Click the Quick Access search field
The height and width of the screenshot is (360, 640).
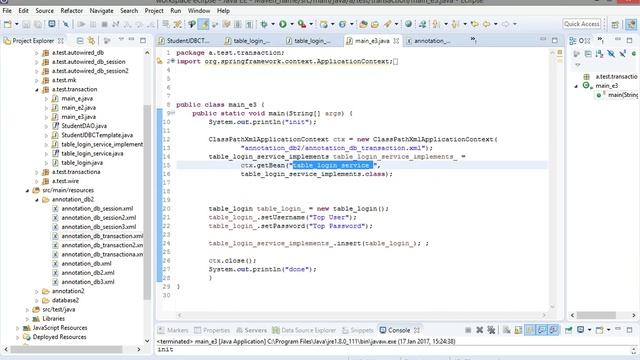[582, 24]
